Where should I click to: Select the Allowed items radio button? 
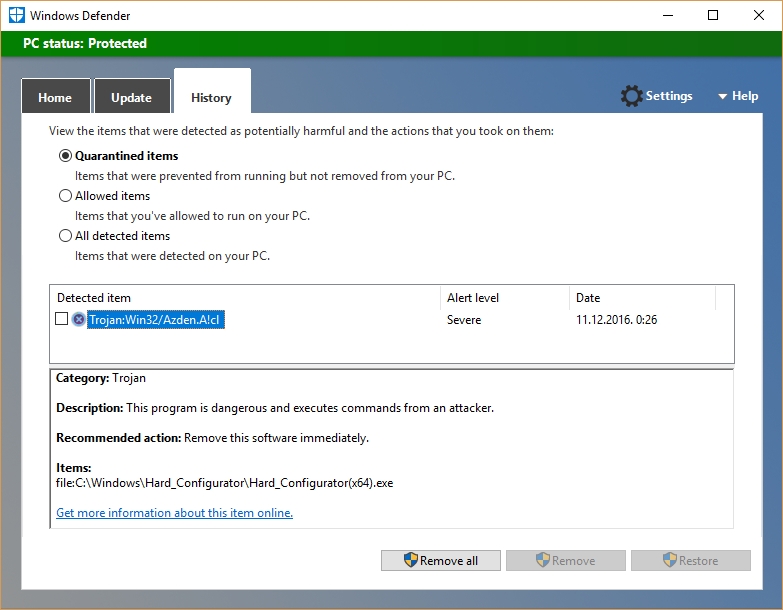66,196
